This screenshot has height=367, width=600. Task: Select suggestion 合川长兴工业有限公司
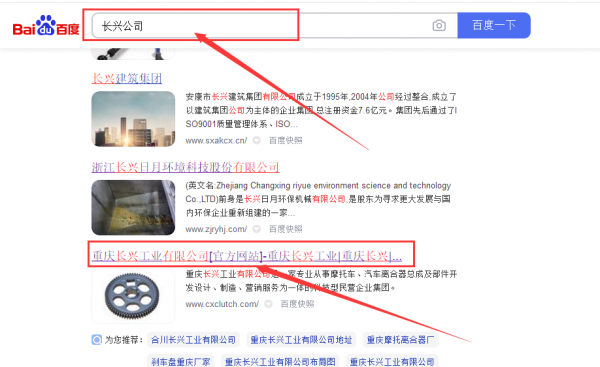click(193, 339)
